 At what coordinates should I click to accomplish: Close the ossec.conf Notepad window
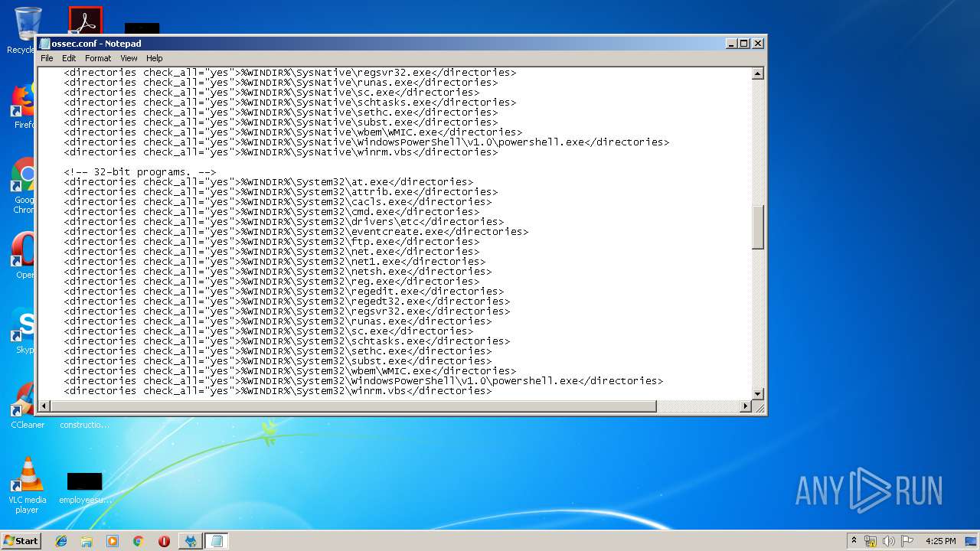tap(757, 44)
